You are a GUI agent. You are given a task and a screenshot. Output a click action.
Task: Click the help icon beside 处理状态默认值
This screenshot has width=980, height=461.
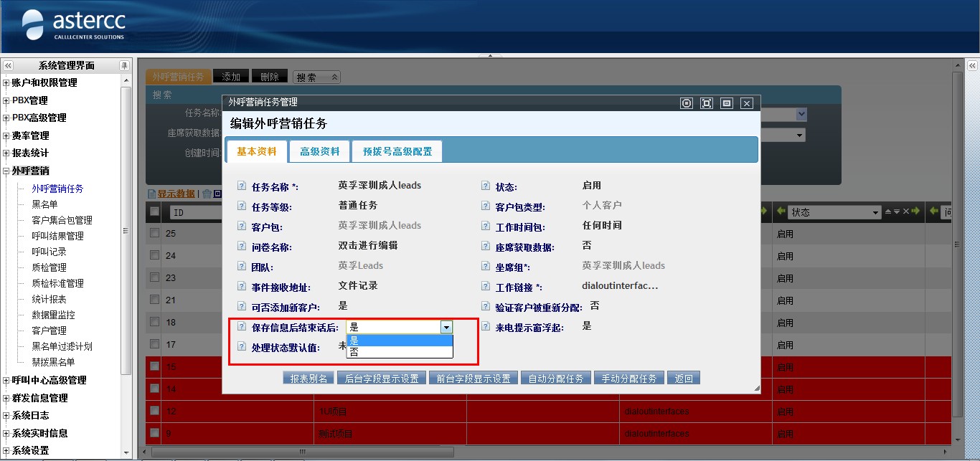click(242, 347)
